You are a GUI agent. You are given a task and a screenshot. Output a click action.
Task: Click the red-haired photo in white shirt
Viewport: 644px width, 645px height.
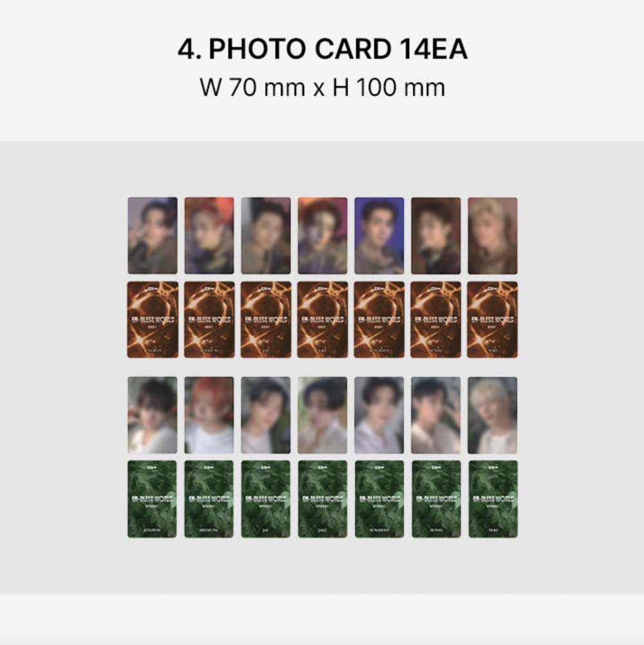(209, 415)
